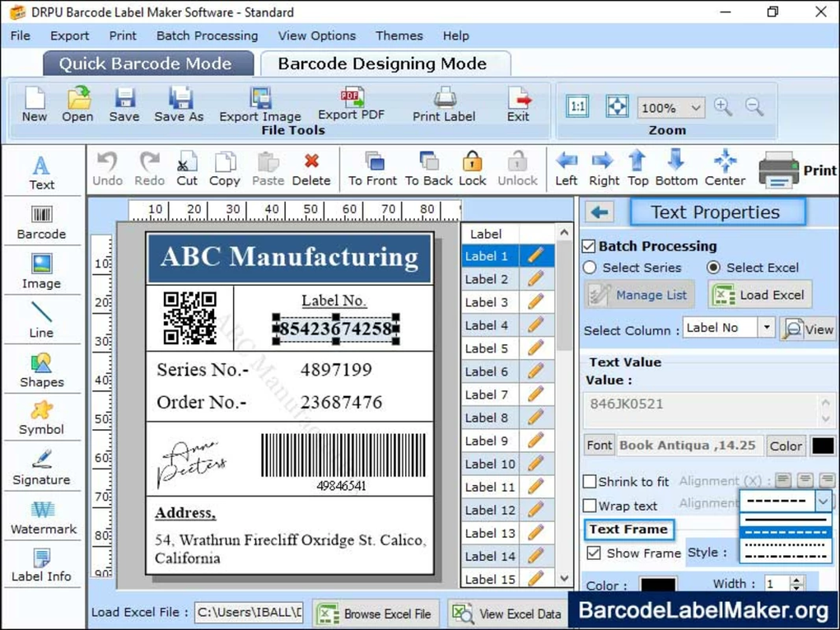This screenshot has height=630, width=840.
Task: Open the Themes menu
Action: (x=399, y=35)
